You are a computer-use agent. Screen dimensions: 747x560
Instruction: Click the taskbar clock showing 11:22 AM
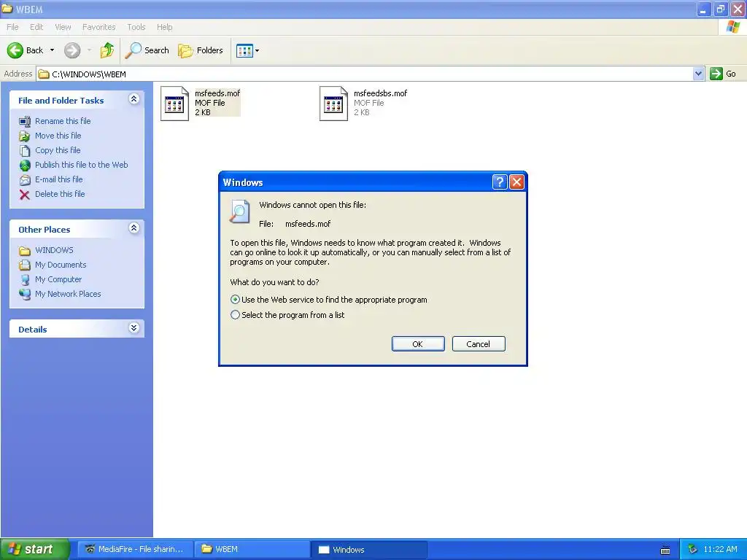(720, 549)
